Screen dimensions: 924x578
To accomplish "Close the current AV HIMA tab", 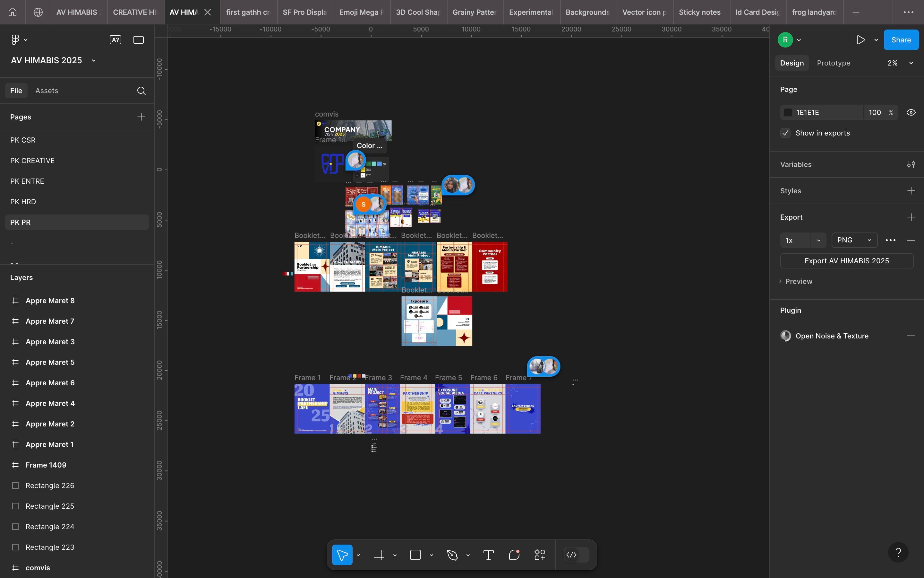I will [x=208, y=12].
